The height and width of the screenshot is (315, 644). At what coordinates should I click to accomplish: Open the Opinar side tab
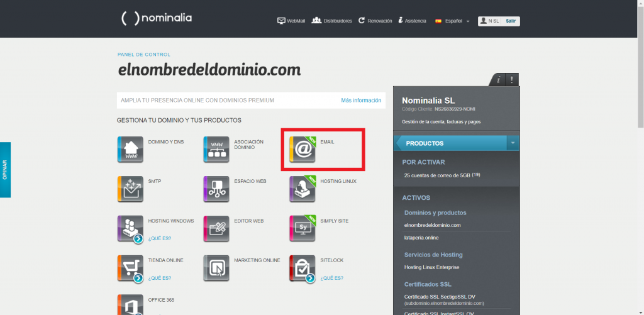[x=5, y=170]
